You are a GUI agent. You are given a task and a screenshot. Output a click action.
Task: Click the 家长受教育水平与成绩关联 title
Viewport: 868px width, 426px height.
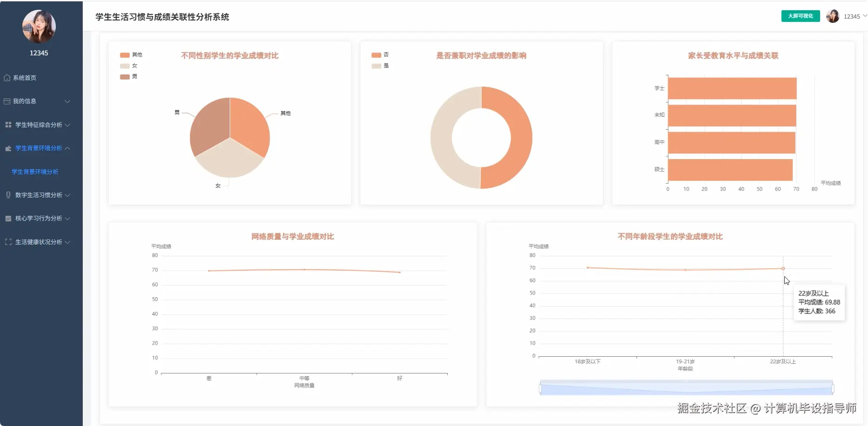coord(733,55)
